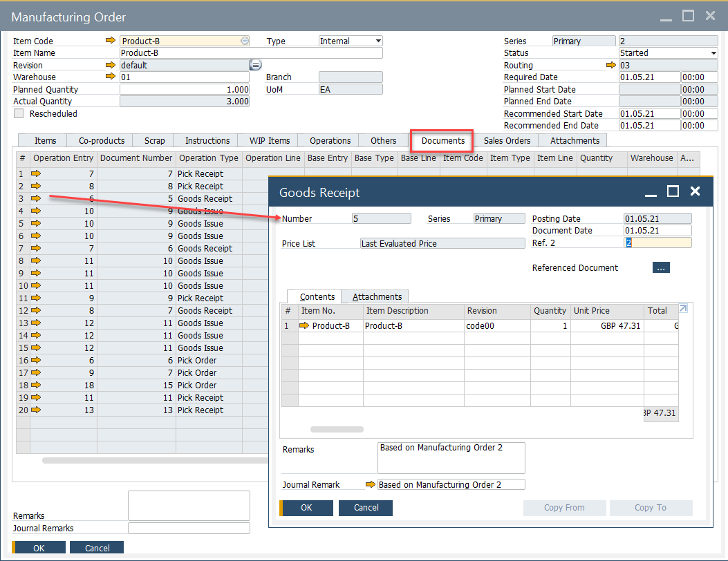The height and width of the screenshot is (561, 728).
Task: Click the orange link arrow beside Item Code
Action: 111,41
